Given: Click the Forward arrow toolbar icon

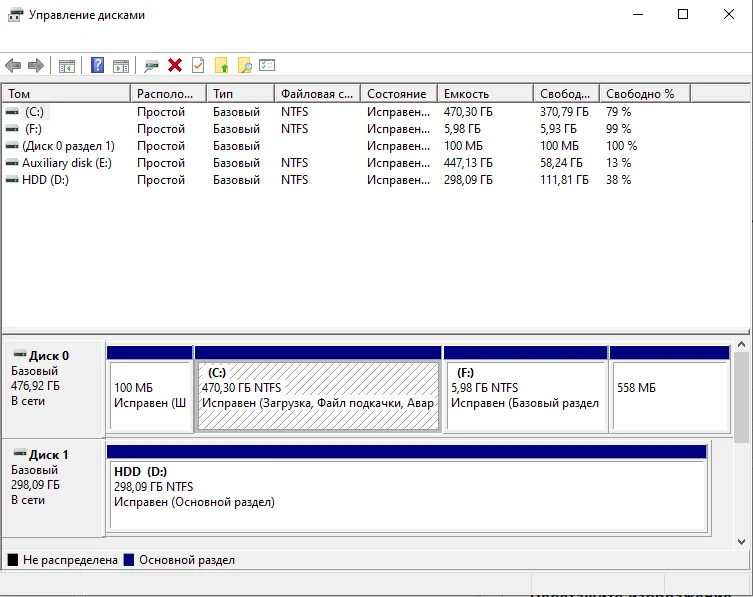Looking at the screenshot, I should pyautogui.click(x=36, y=65).
